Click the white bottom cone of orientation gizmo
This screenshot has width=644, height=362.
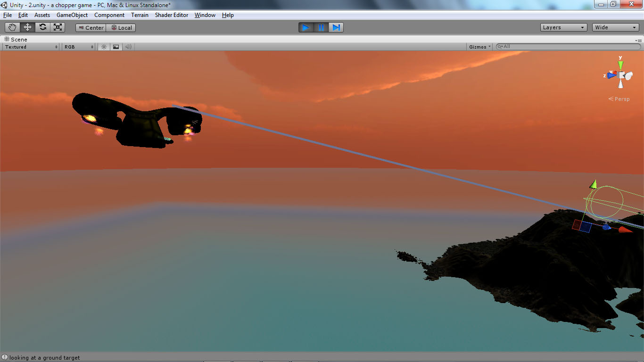pos(621,84)
